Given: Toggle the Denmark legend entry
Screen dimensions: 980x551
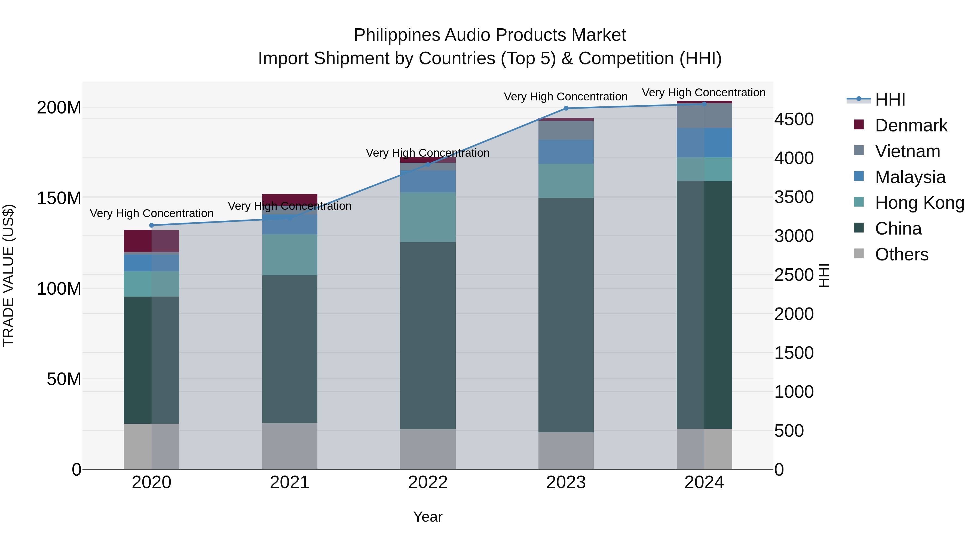Looking at the screenshot, I should (901, 125).
